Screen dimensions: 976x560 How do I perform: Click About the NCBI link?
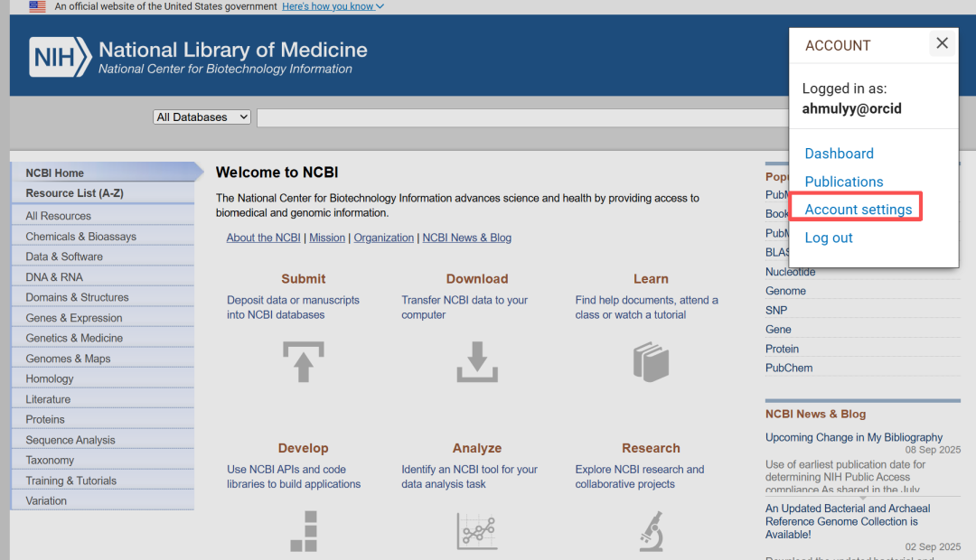click(x=263, y=238)
